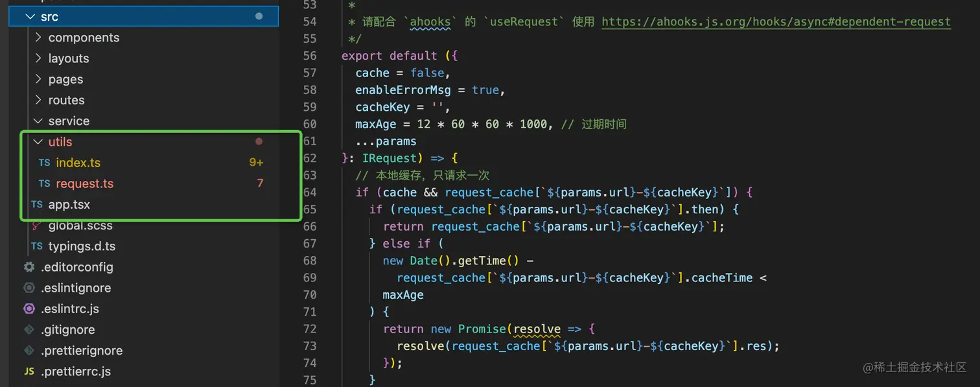Click the 7 problems badge on request.ts
This screenshot has height=387, width=980.
tap(260, 183)
